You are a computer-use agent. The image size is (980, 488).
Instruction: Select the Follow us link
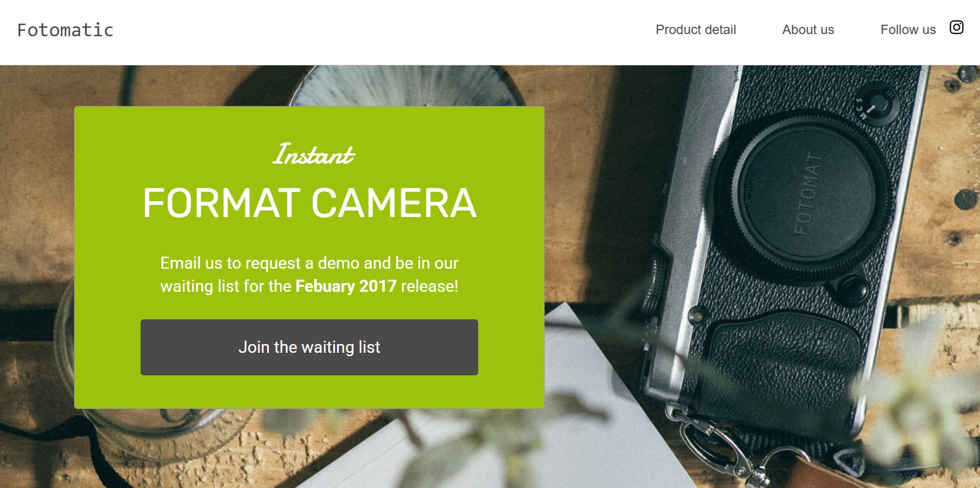pyautogui.click(x=908, y=30)
